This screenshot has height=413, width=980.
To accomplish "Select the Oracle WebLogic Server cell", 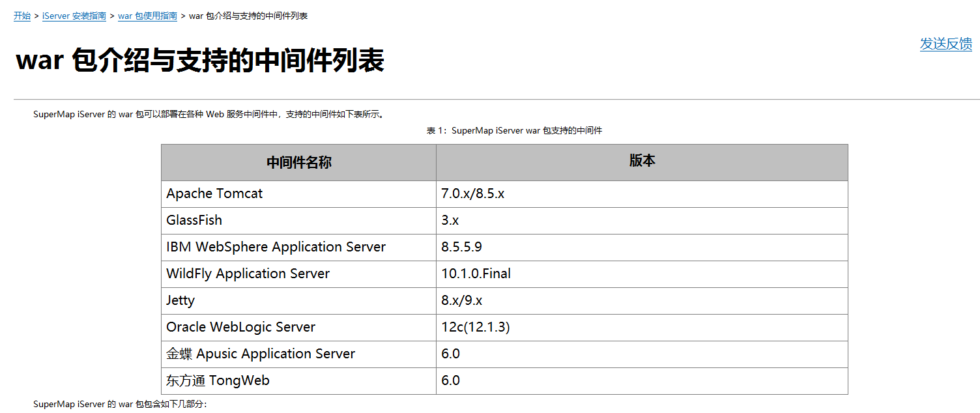I will pyautogui.click(x=240, y=327).
